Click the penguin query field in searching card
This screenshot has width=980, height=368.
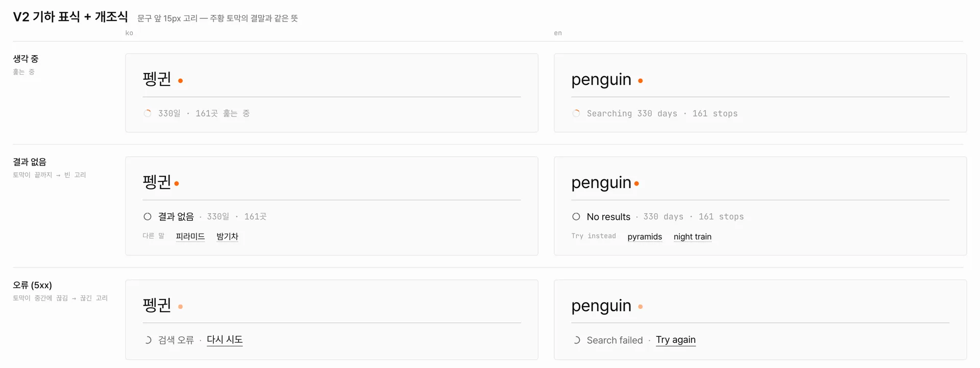coord(761,80)
